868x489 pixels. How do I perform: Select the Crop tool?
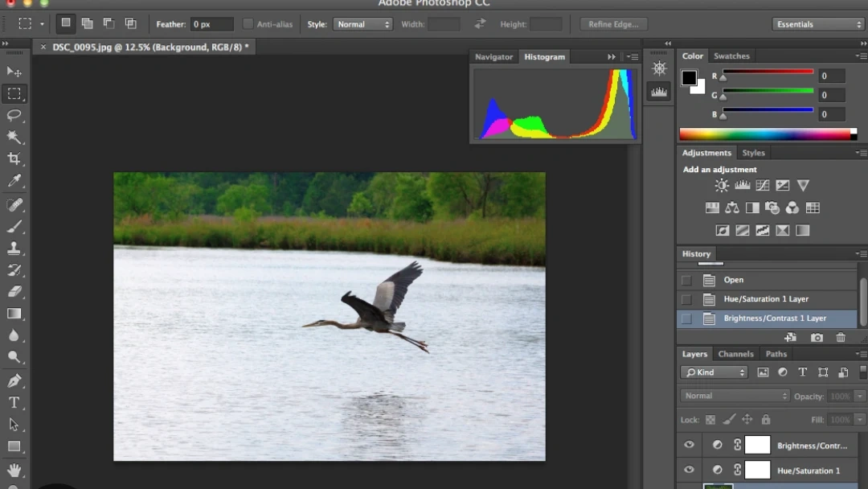tap(14, 159)
